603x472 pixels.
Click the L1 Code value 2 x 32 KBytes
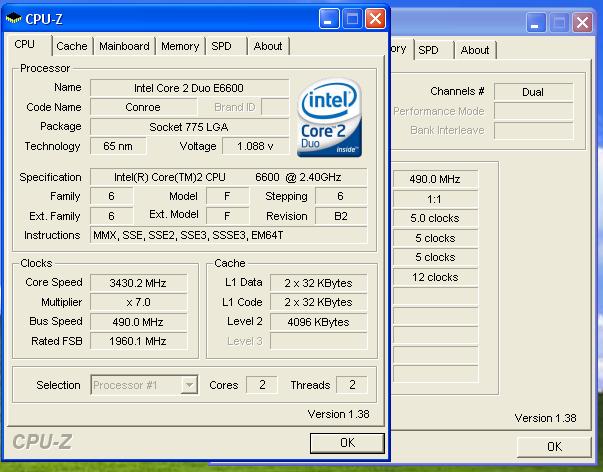(318, 302)
